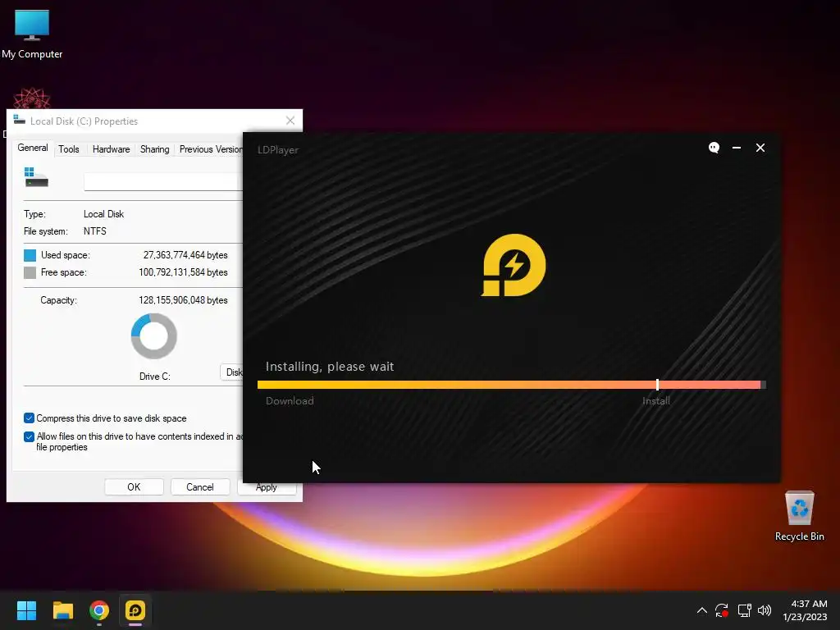Click the drive label input field
Screen dimensions: 840x630
163,181
